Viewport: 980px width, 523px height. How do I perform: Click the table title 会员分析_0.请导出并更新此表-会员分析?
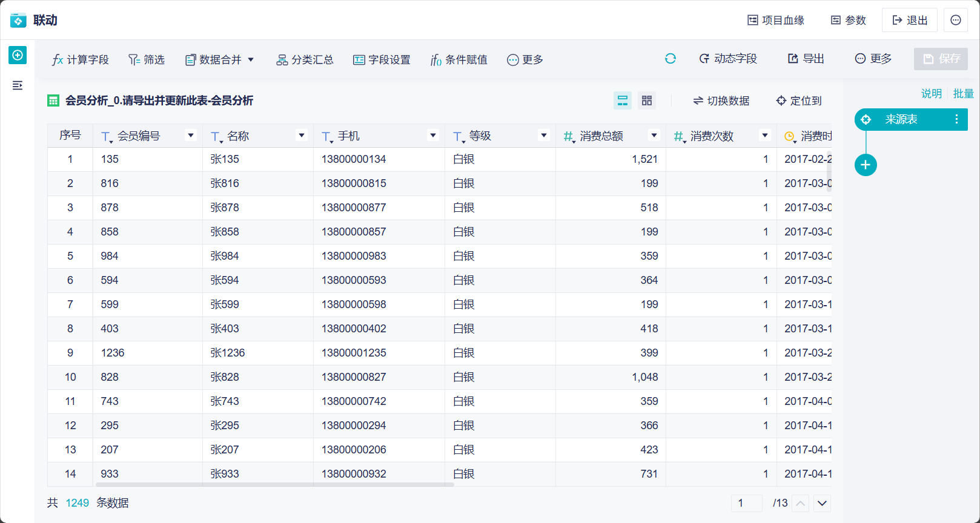click(x=159, y=100)
